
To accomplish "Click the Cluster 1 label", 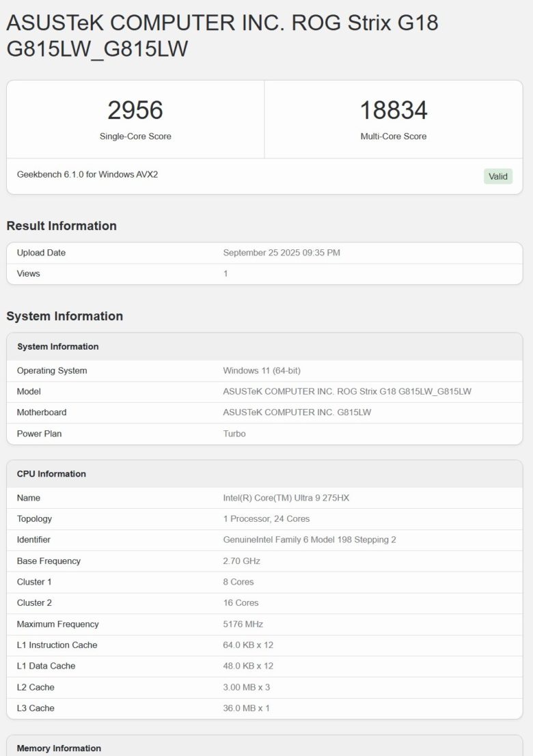I will 34,582.
